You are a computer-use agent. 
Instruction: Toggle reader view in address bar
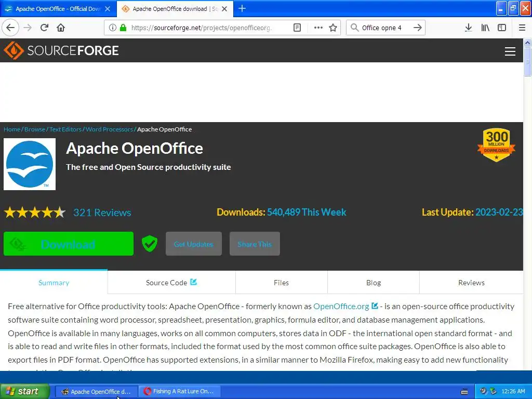[297, 28]
